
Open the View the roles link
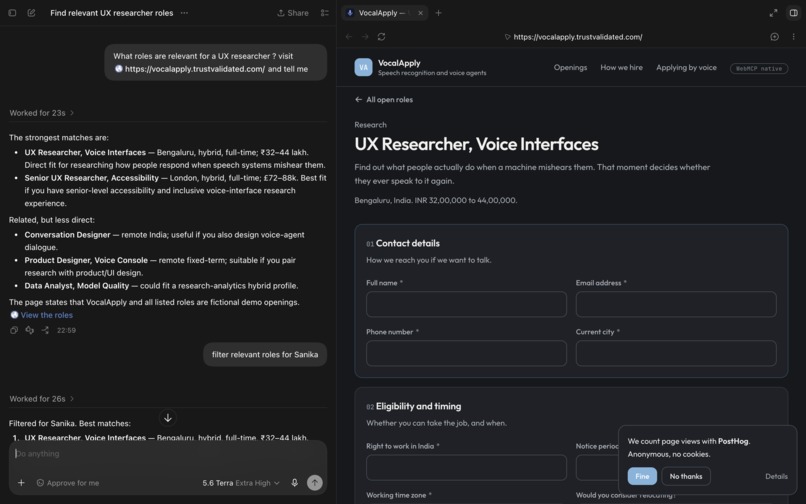pyautogui.click(x=41, y=315)
